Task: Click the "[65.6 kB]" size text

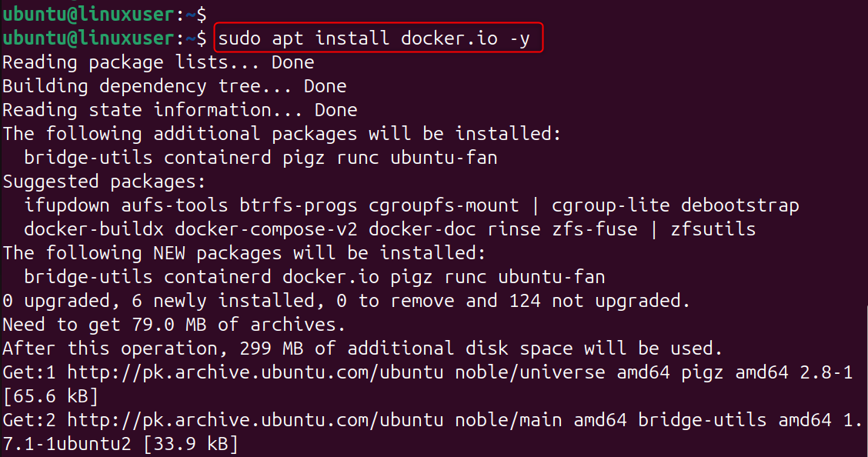Action: [x=50, y=396]
